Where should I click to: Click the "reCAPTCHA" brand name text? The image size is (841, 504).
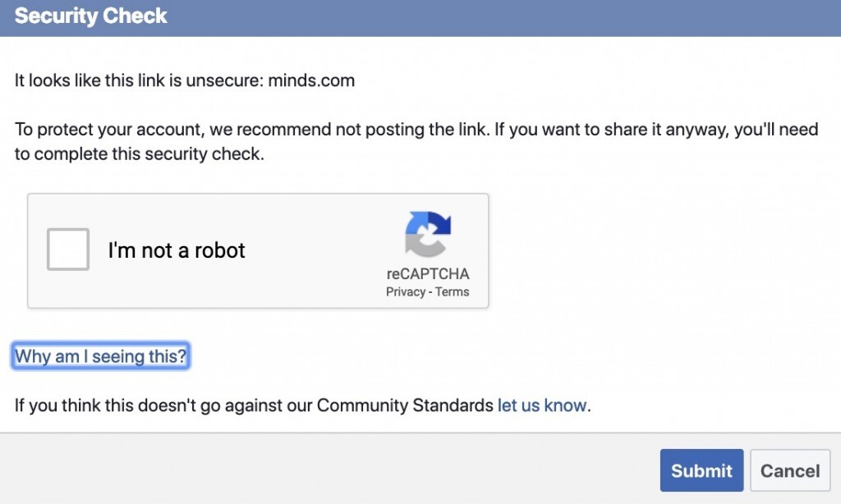[x=428, y=274]
